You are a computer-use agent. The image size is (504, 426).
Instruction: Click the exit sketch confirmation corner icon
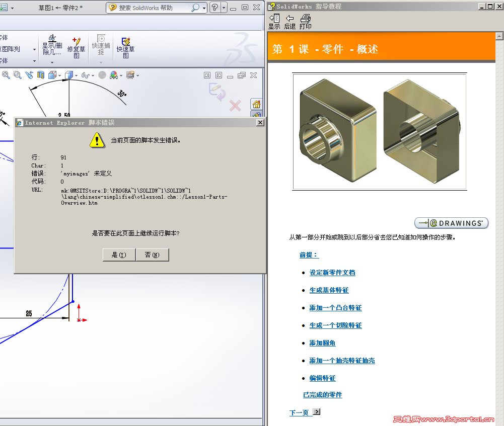(x=217, y=92)
